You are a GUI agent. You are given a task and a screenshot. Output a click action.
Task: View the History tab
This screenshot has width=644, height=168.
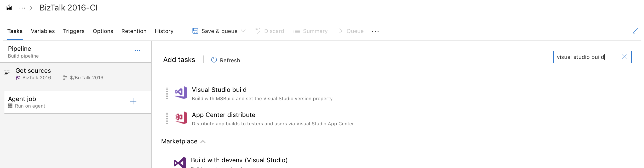pos(164,31)
